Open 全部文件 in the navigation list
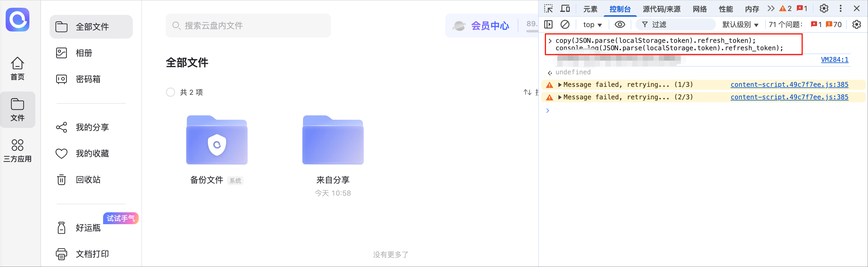 click(x=91, y=27)
